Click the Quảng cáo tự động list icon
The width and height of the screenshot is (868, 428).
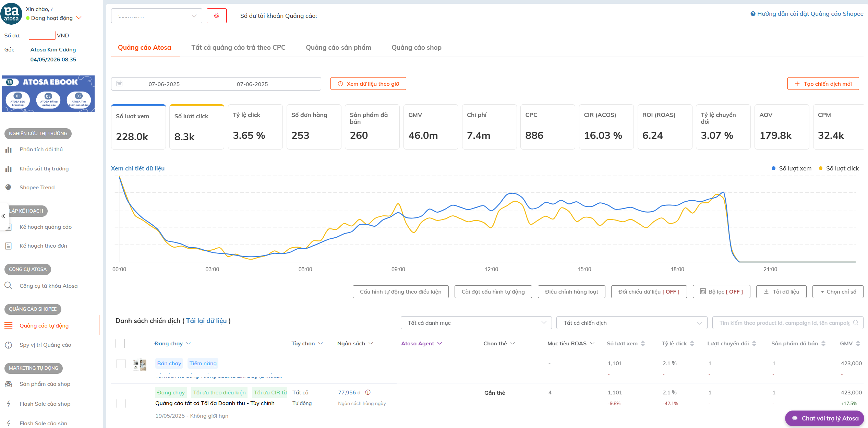point(9,325)
